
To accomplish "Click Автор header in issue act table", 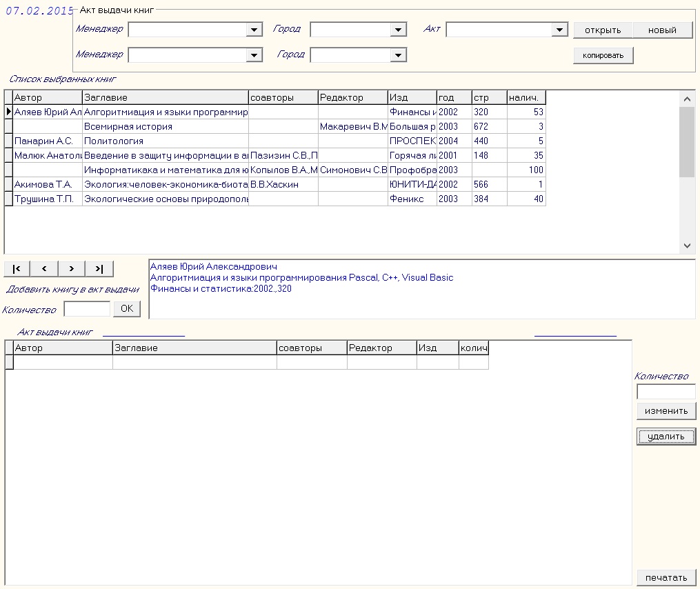I will pos(63,348).
